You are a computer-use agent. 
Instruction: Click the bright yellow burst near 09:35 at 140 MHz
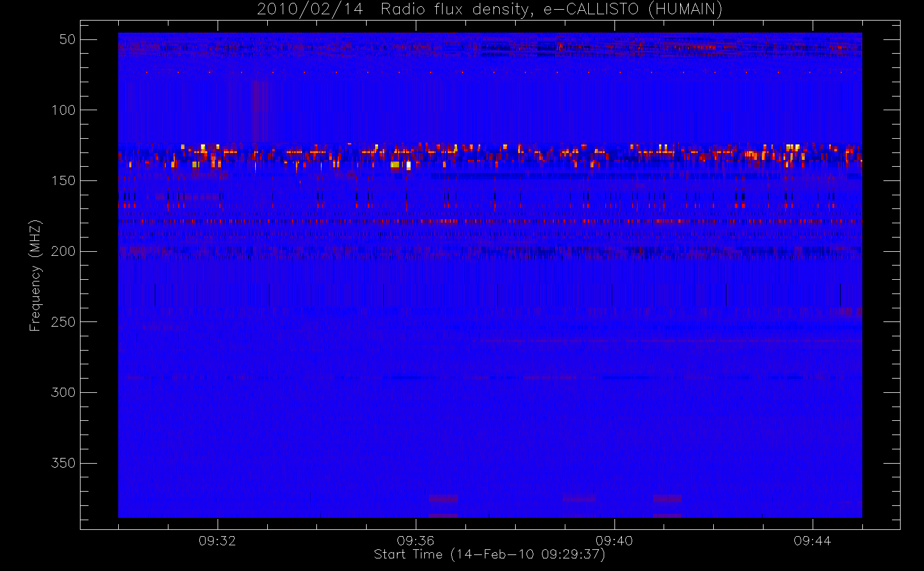[395, 165]
